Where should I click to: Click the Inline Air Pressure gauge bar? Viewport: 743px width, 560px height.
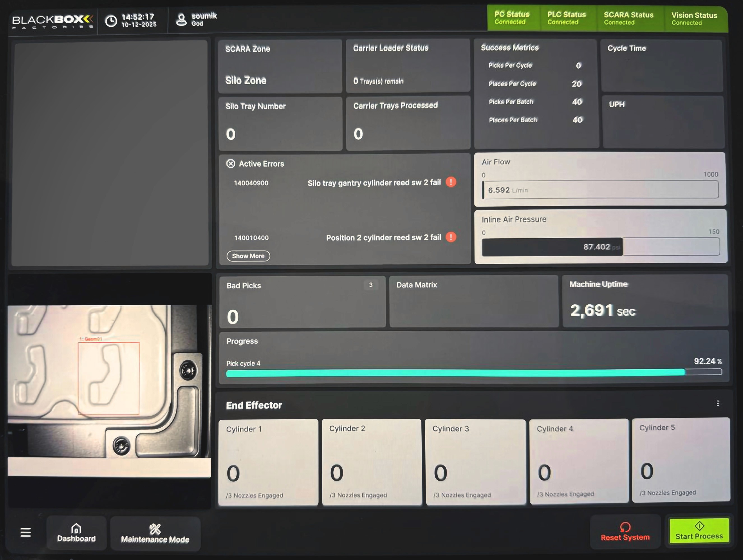(x=601, y=247)
